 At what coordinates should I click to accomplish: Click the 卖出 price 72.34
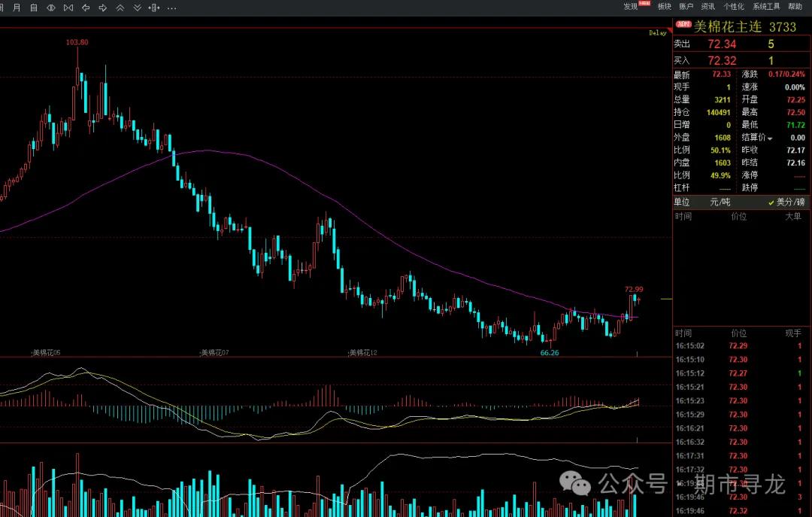coord(722,44)
